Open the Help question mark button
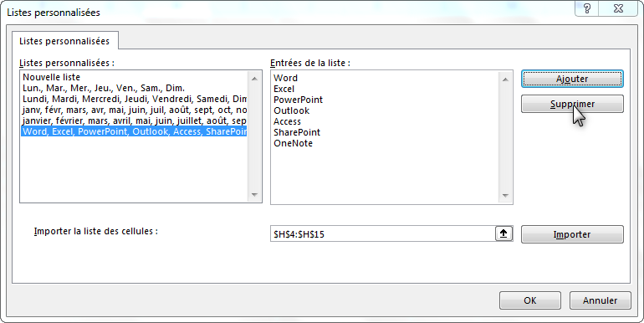The width and height of the screenshot is (644, 323). pyautogui.click(x=587, y=8)
